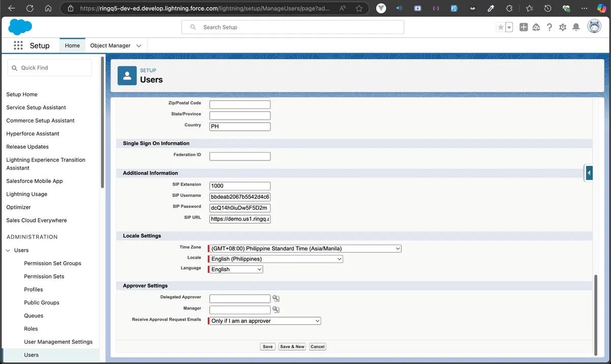Click the Favorites star icon
Image resolution: width=611 pixels, height=364 pixels.
pos(501,27)
